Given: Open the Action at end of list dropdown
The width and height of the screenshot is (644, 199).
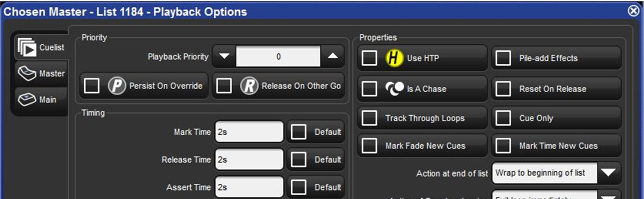Looking at the screenshot, I should coord(608,173).
